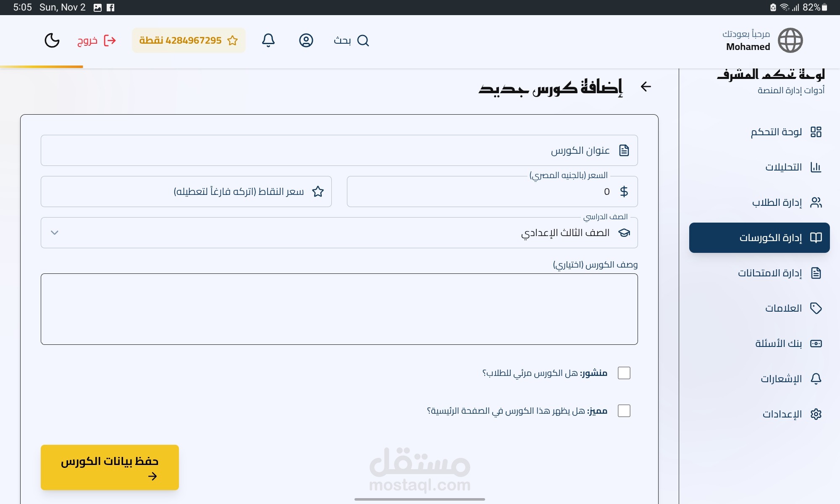840x504 pixels.
Task: Click the globe avatar icon
Action: point(790,40)
